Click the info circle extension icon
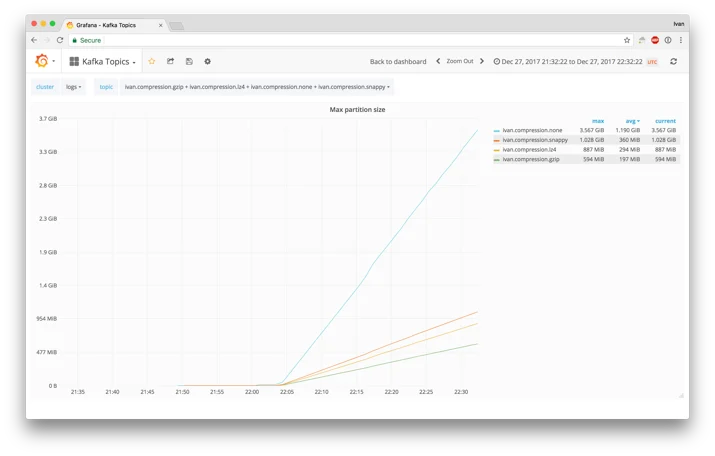Image resolution: width=715 pixels, height=456 pixels. (668, 40)
